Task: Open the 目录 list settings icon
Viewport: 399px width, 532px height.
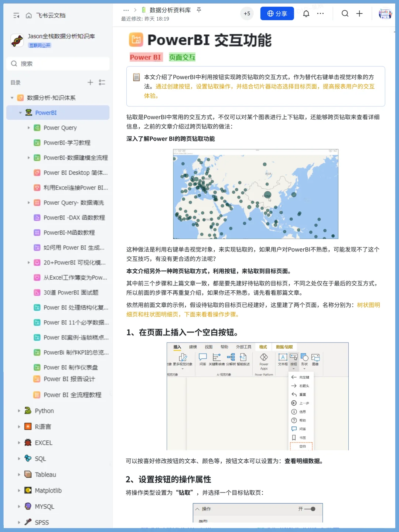Action: tap(102, 82)
